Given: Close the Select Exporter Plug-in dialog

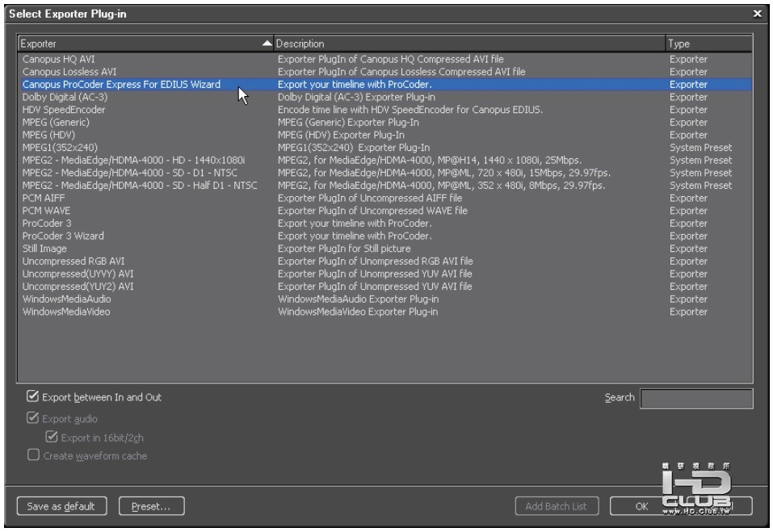Looking at the screenshot, I should pos(757,14).
